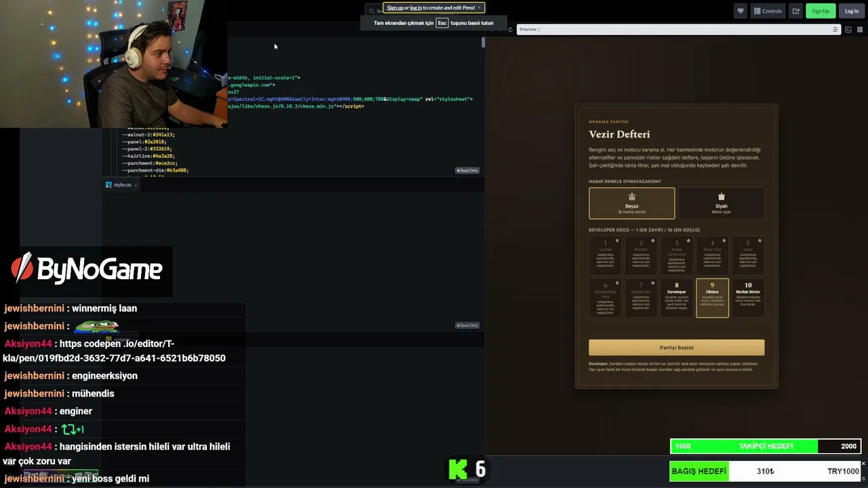Click the lock icon on level 4 card
The width and height of the screenshot is (868, 488).
[724, 241]
